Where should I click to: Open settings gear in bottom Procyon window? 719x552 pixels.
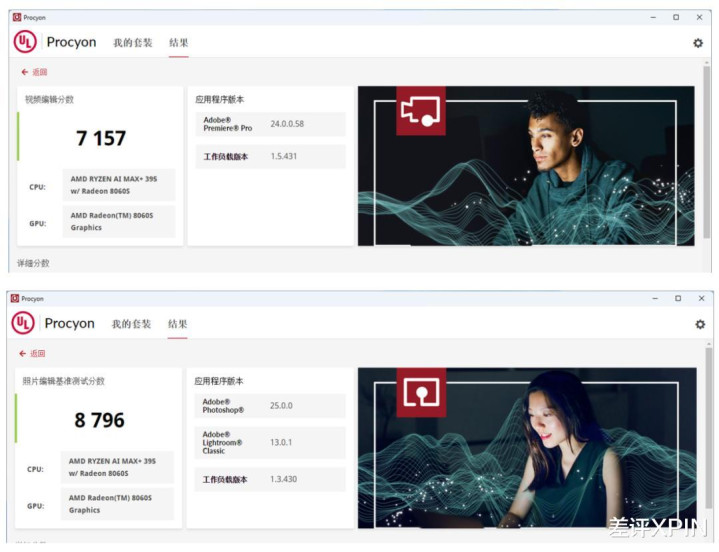pyautogui.click(x=700, y=325)
